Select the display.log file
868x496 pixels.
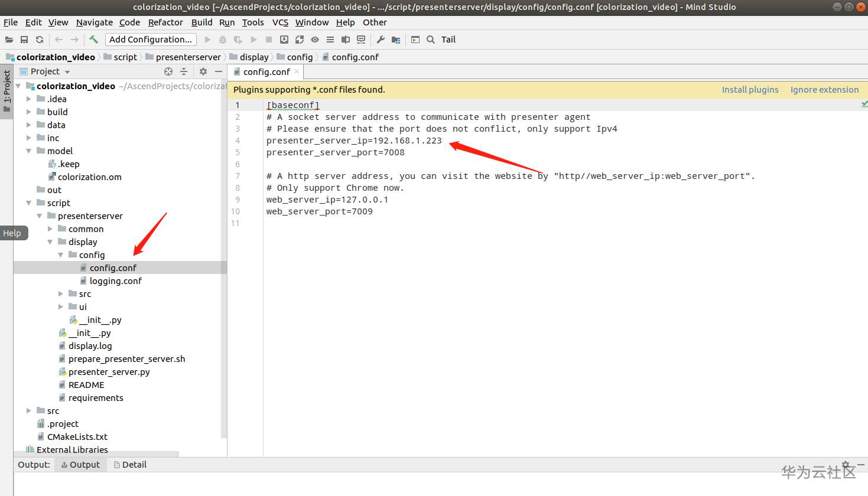pyautogui.click(x=90, y=346)
